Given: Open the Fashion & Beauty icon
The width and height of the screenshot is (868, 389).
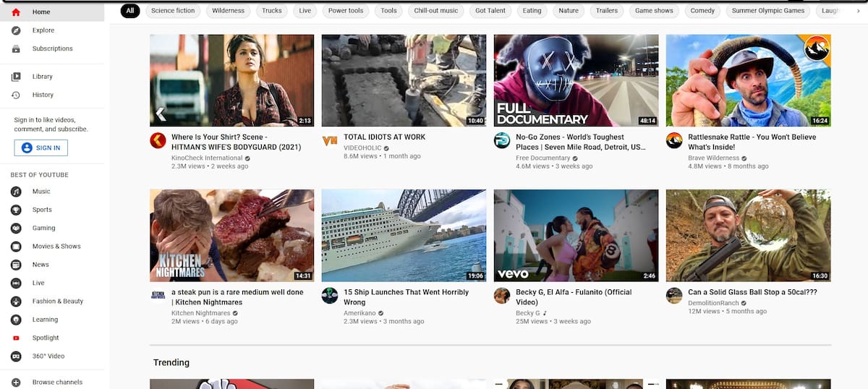Looking at the screenshot, I should pyautogui.click(x=16, y=301).
